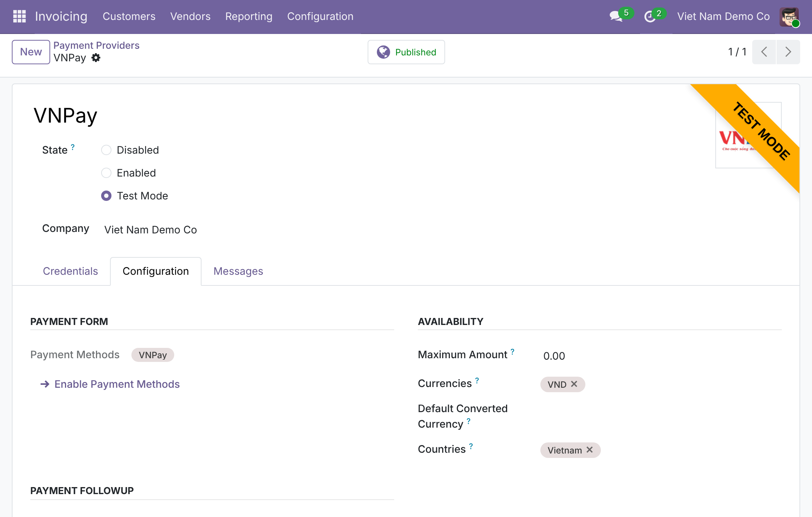The image size is (812, 517).
Task: Click the 1 / 1 pager counter
Action: tap(737, 52)
